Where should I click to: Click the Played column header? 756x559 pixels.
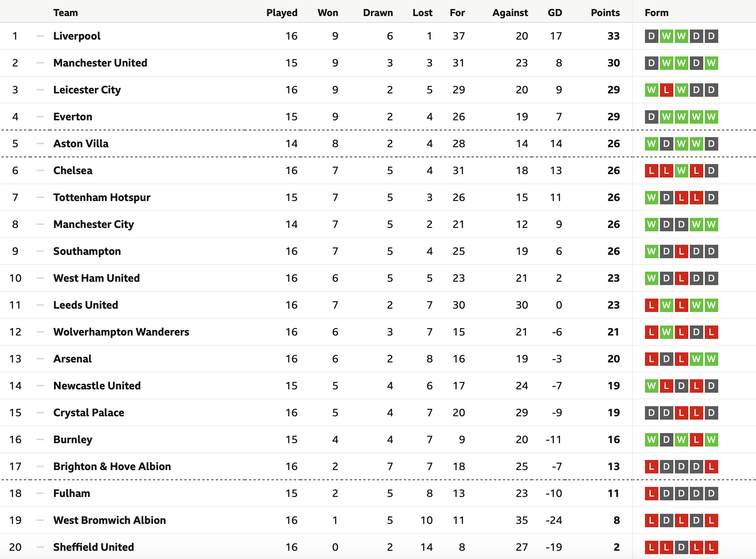pos(282,13)
